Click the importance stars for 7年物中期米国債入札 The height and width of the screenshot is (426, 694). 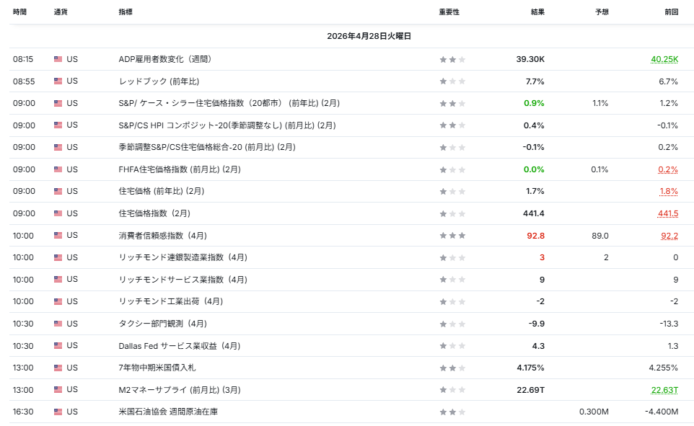pyautogui.click(x=452, y=367)
